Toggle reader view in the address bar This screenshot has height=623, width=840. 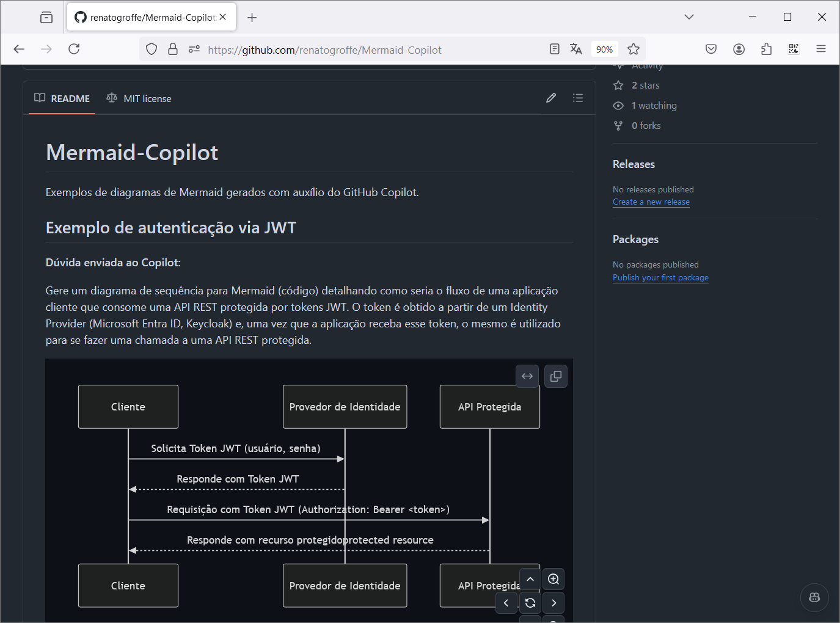(555, 49)
